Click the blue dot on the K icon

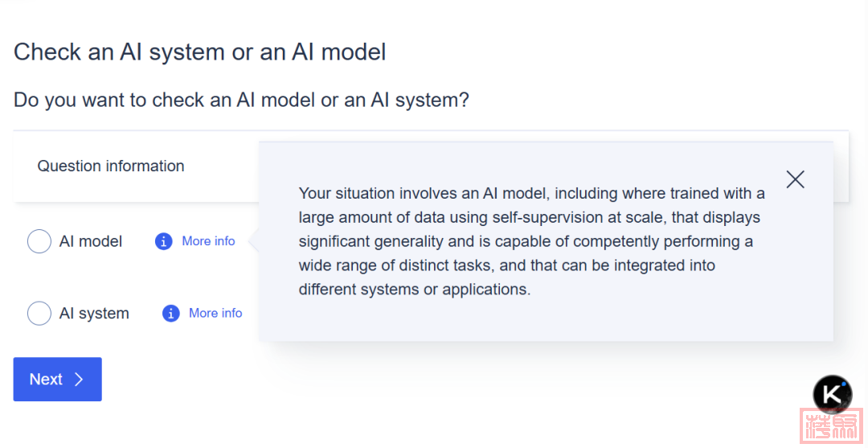pyautogui.click(x=845, y=383)
